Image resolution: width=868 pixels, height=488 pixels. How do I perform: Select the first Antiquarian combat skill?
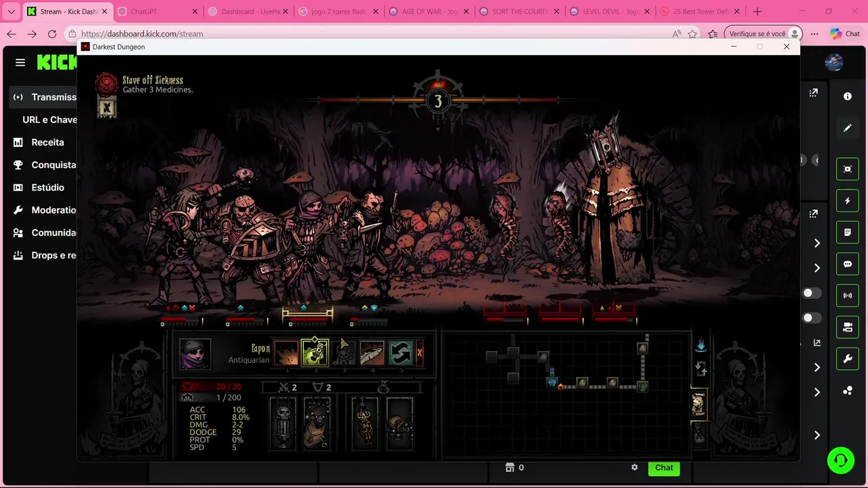tap(285, 353)
